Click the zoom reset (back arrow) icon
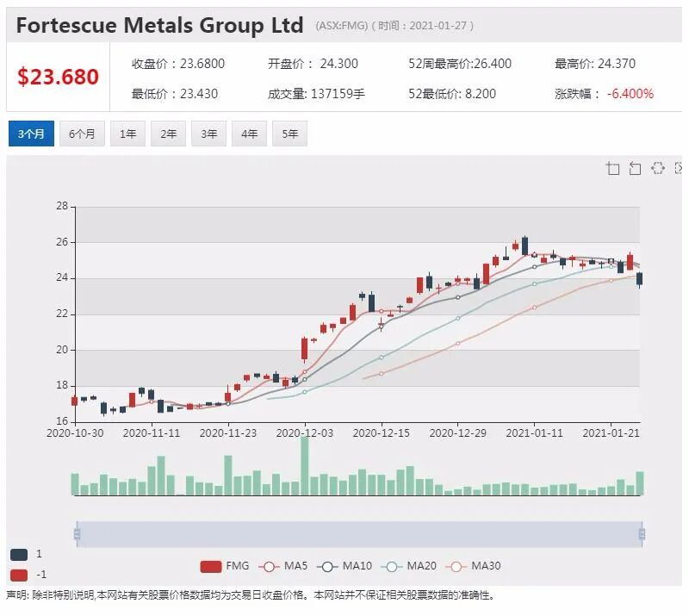Image resolution: width=689 pixels, height=616 pixels. click(x=635, y=168)
